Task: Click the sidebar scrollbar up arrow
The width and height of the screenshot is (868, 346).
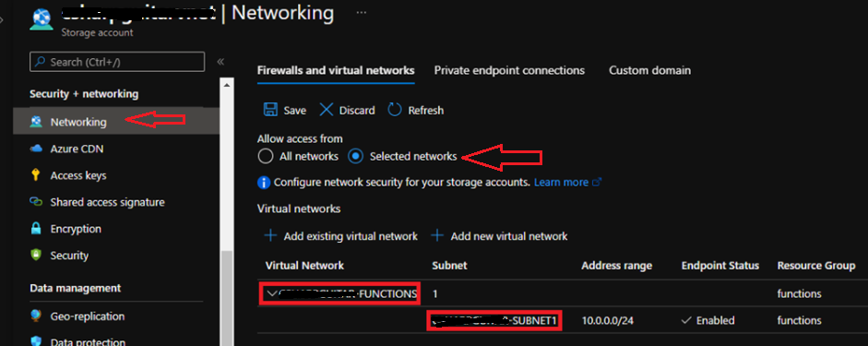Action: 226,84
